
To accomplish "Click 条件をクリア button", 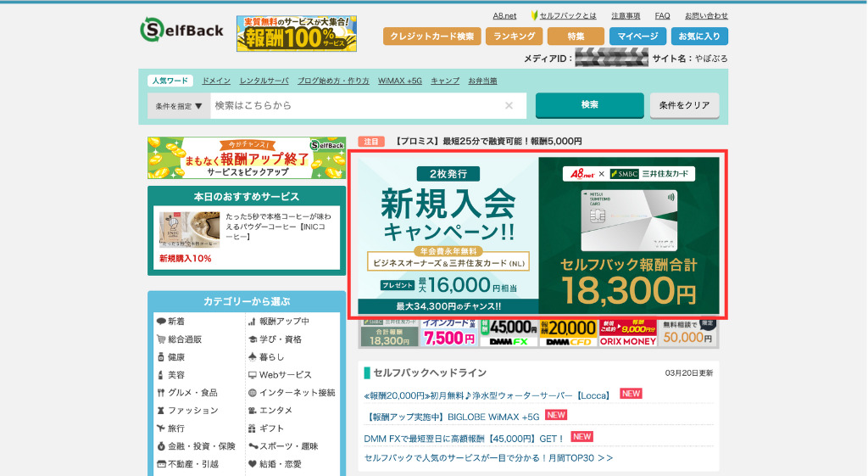I will (x=684, y=105).
